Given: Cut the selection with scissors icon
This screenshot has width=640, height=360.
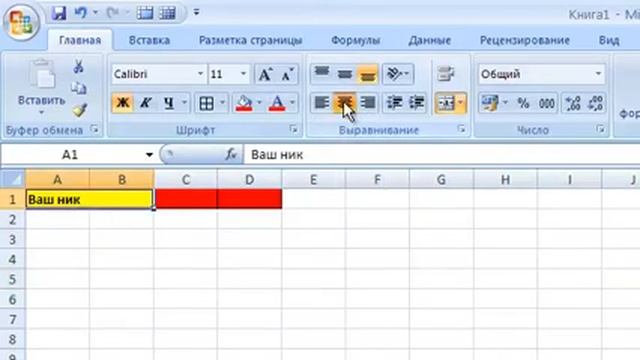Looking at the screenshot, I should (x=79, y=67).
